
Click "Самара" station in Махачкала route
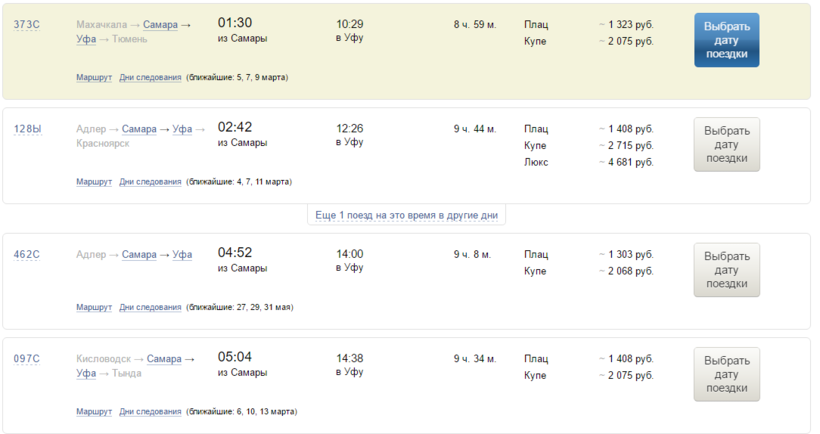coord(160,23)
